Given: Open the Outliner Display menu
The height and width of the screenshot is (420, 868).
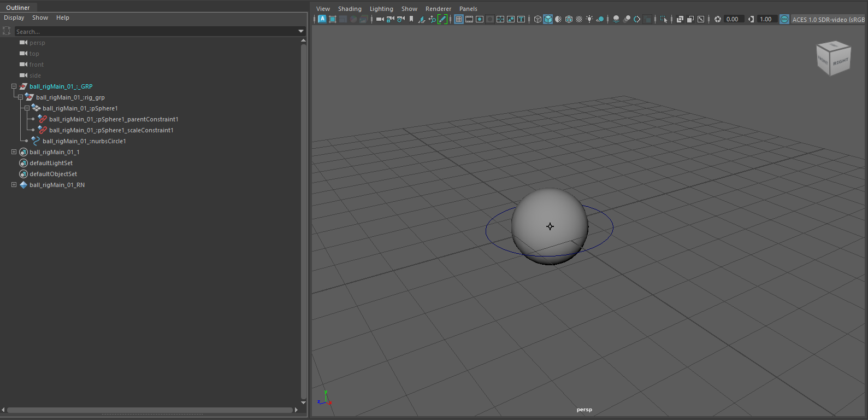Looking at the screenshot, I should [14, 17].
